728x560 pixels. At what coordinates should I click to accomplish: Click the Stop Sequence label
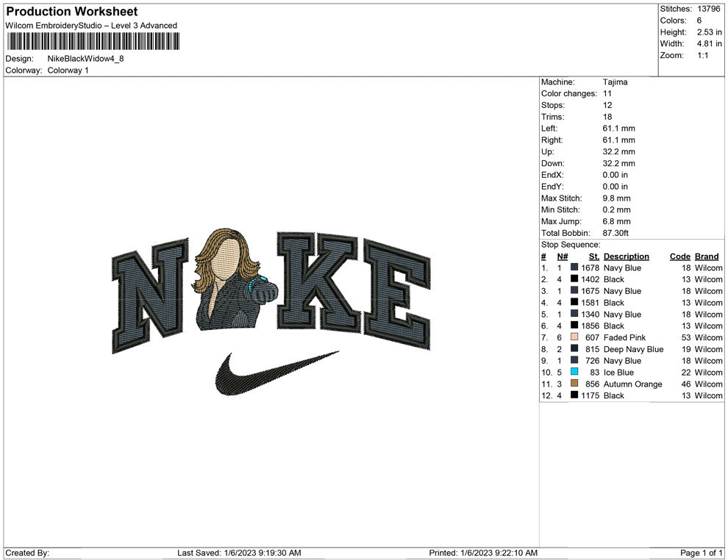pyautogui.click(x=571, y=245)
